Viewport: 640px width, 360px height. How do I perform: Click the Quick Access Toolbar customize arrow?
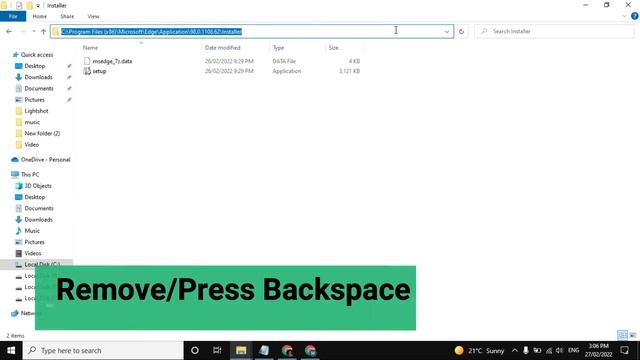[38, 6]
